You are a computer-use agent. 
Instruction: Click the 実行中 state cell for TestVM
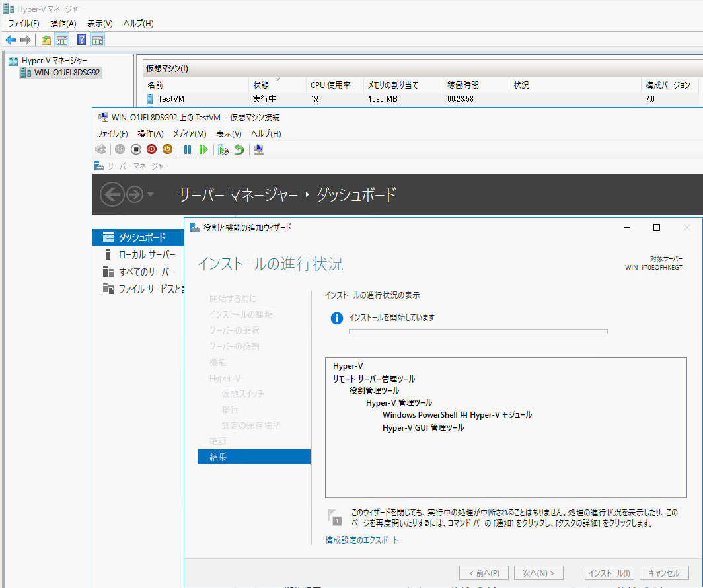tap(264, 99)
